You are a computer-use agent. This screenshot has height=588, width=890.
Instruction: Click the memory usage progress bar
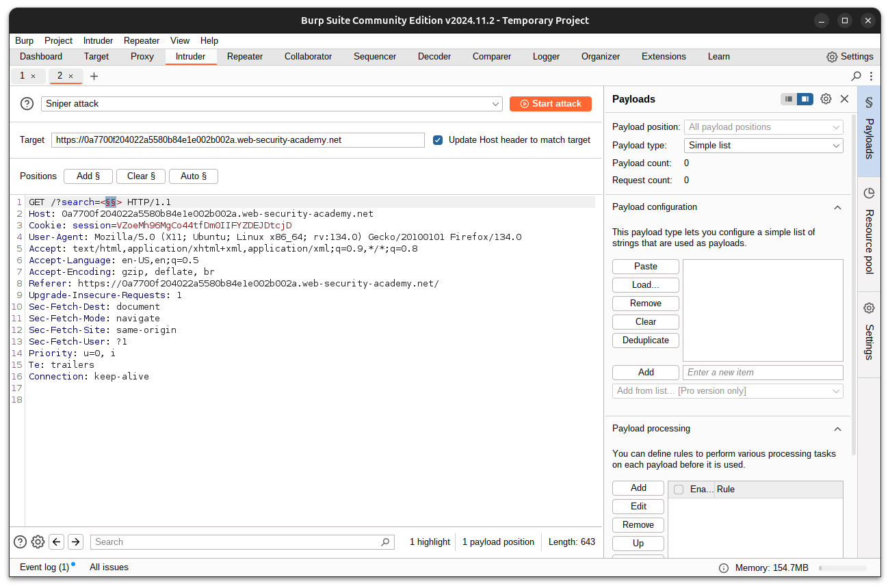click(842, 568)
